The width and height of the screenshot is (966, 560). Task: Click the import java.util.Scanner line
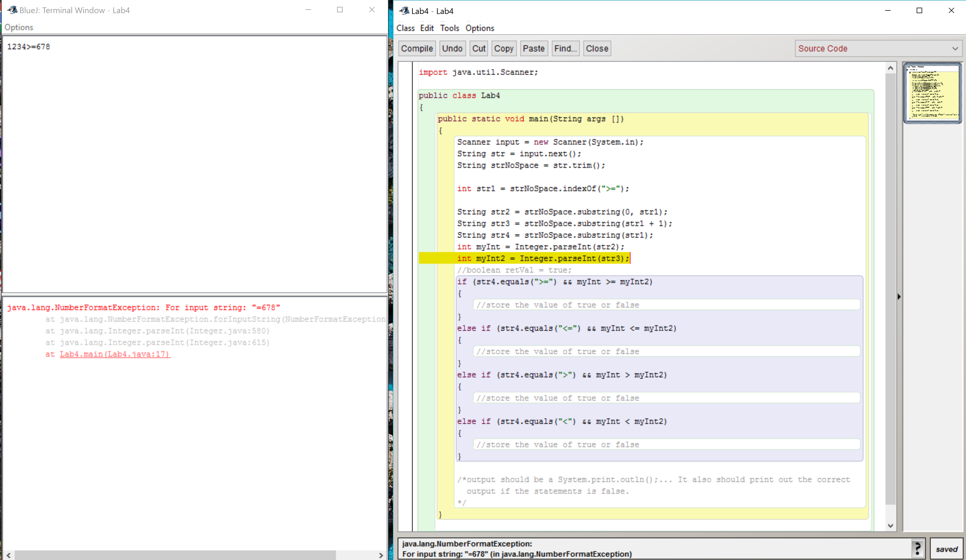(x=478, y=72)
